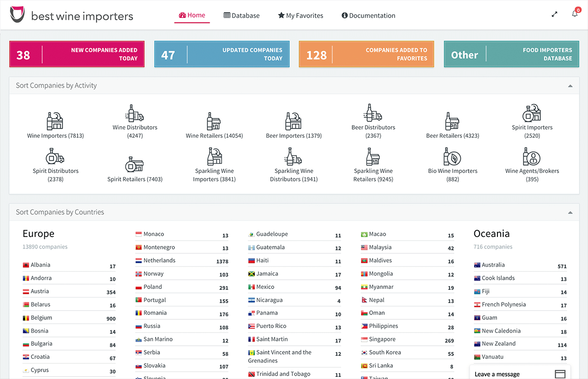Collapse the Sort Companies by Countries panel
This screenshot has height=379, width=588.
click(x=570, y=212)
